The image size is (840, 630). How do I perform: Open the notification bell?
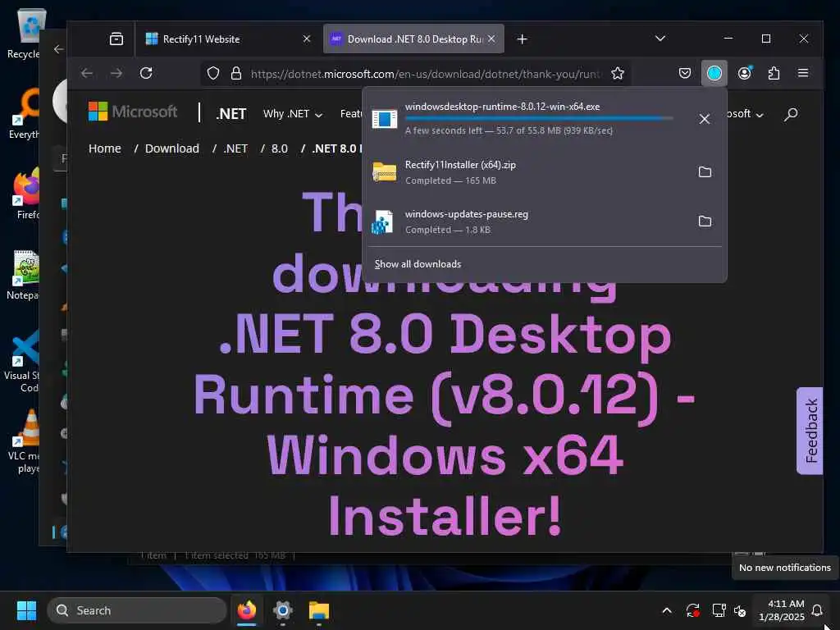[x=817, y=610]
